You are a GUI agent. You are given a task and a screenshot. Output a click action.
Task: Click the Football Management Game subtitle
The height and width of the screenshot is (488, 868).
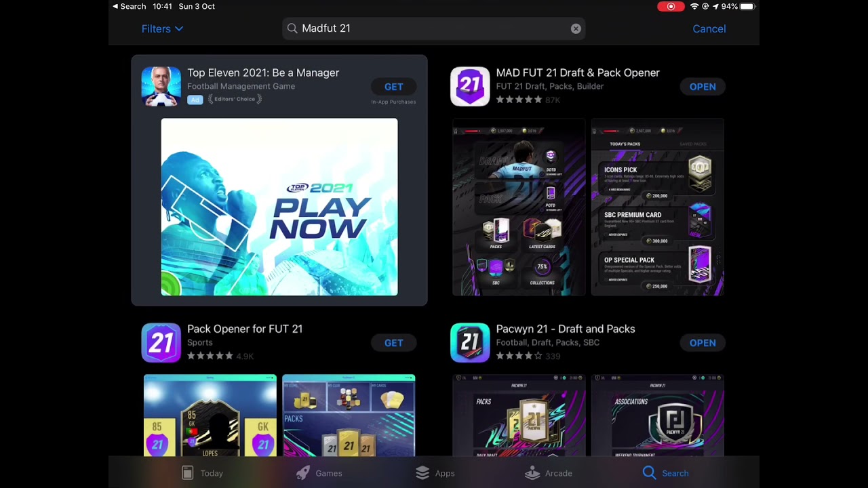click(x=241, y=86)
